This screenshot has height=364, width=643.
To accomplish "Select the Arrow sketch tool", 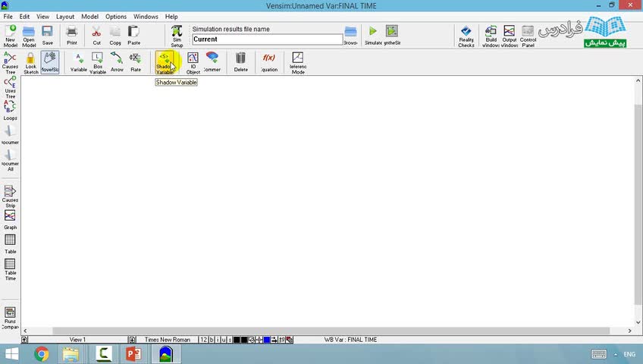I will click(x=117, y=62).
